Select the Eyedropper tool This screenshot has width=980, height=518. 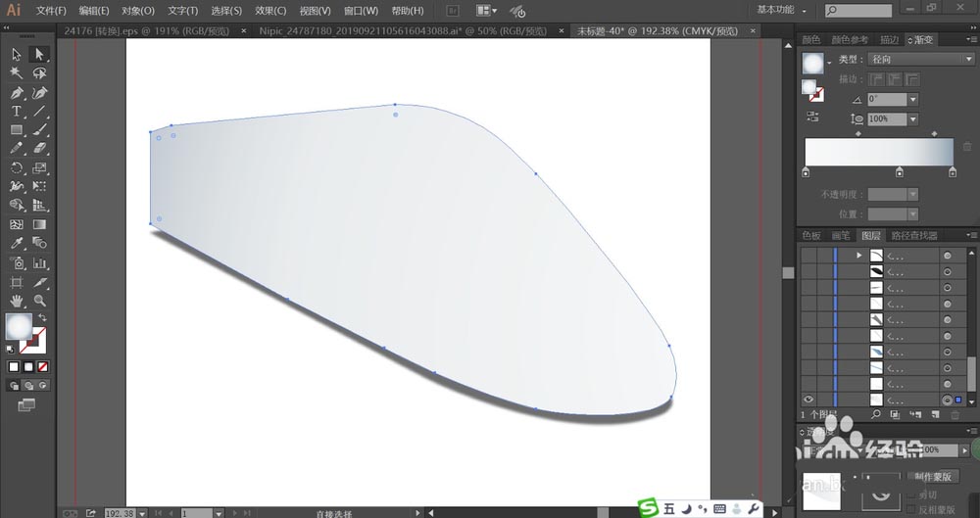(17, 243)
